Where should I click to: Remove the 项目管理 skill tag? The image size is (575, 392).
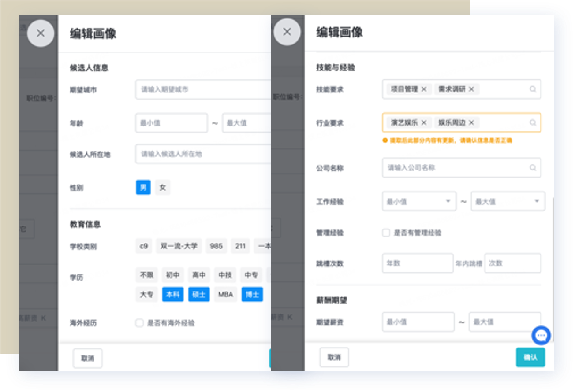pyautogui.click(x=424, y=89)
